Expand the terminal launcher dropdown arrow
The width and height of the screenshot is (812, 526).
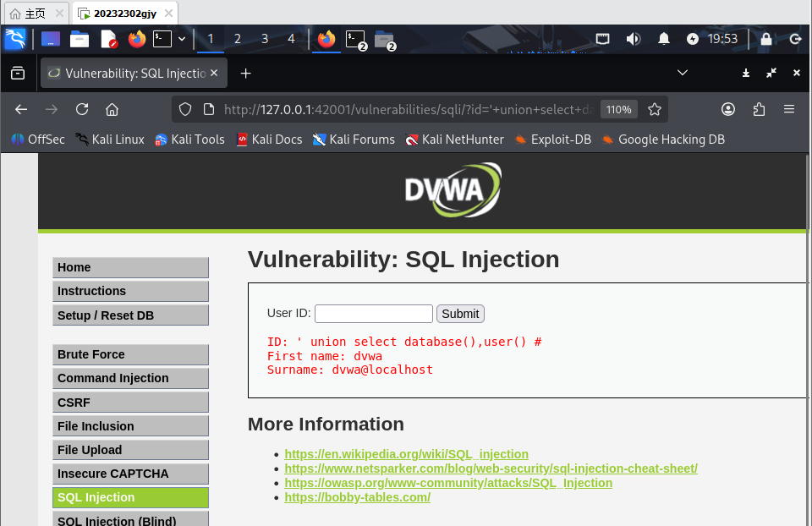pyautogui.click(x=182, y=39)
